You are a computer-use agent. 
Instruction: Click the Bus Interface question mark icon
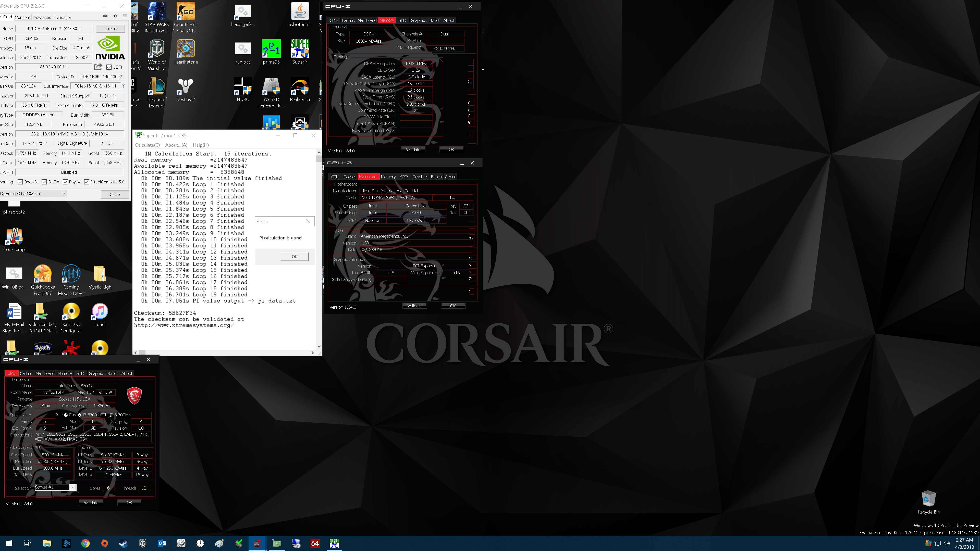pyautogui.click(x=123, y=86)
